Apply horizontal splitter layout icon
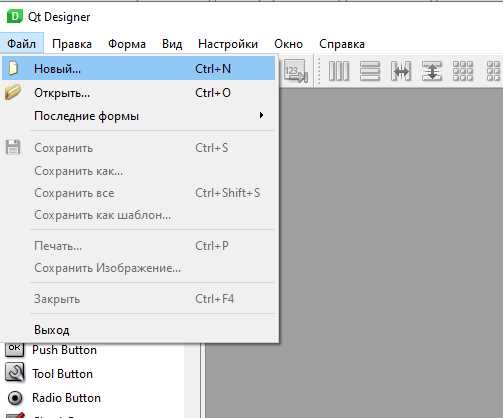 click(x=401, y=71)
